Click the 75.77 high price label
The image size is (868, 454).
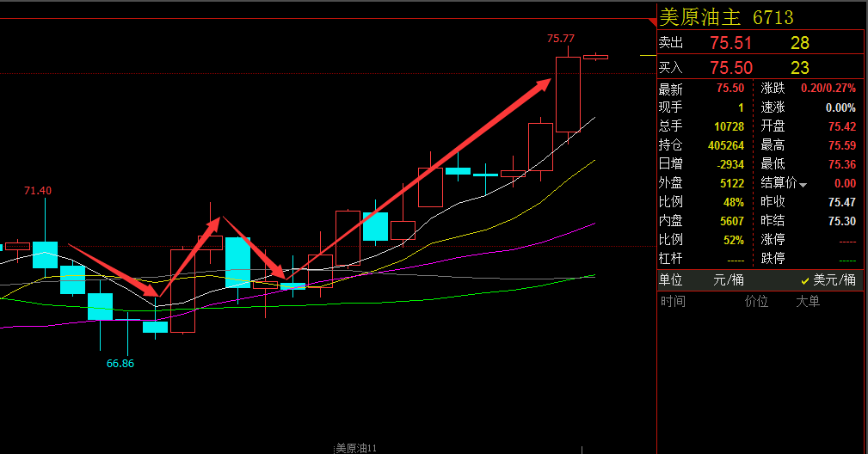click(561, 38)
